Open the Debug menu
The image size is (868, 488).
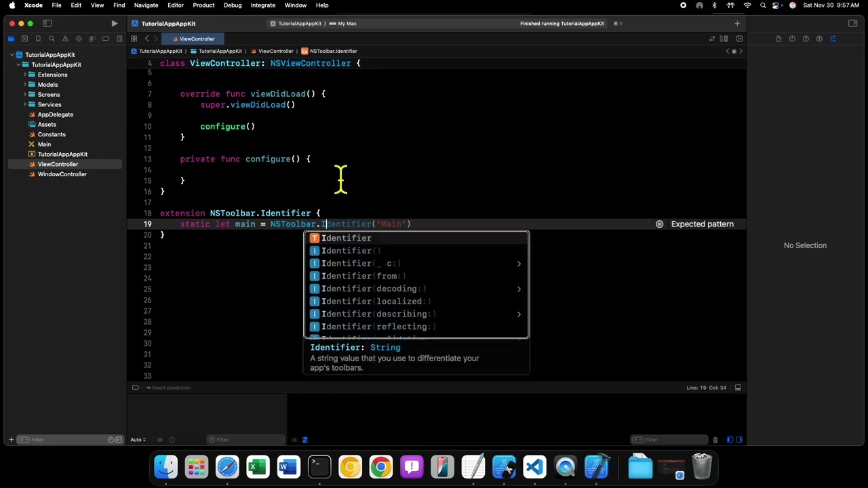point(233,5)
